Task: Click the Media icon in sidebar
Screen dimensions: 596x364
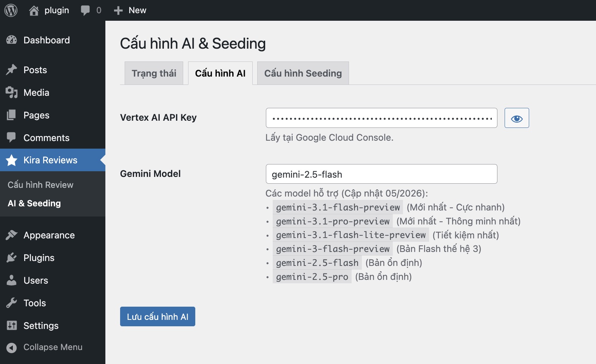Action: click(x=12, y=92)
